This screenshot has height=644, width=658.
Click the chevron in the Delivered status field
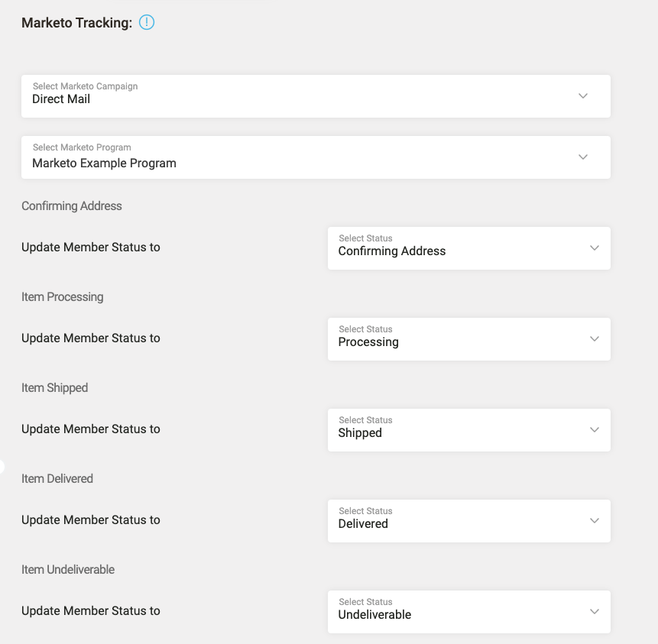coord(595,521)
